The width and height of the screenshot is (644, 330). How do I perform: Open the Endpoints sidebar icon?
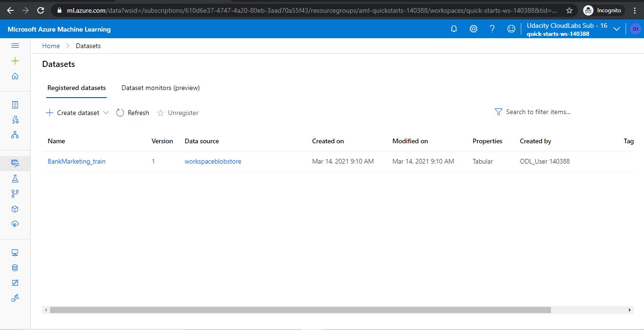15,223
